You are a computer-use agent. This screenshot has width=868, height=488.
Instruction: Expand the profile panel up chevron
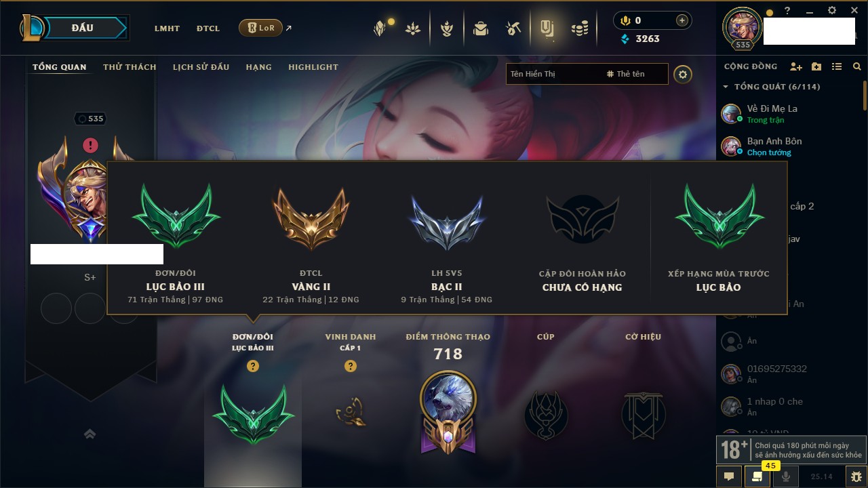[90, 434]
